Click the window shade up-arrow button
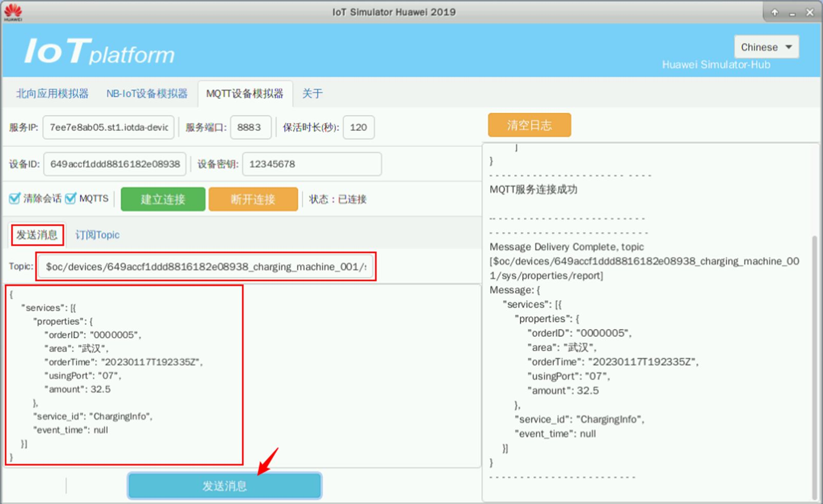 click(775, 12)
